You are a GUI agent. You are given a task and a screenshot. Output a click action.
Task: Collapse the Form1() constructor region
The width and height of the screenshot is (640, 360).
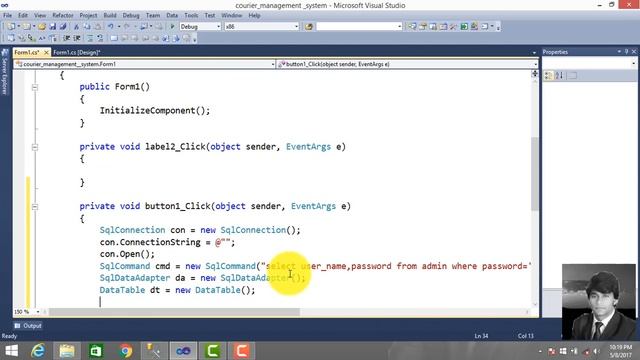(35, 87)
